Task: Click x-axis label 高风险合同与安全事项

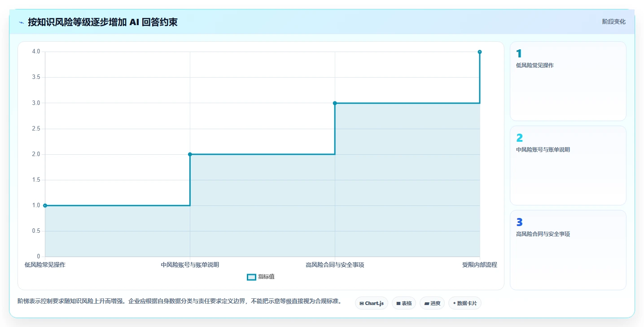Action: click(335, 265)
